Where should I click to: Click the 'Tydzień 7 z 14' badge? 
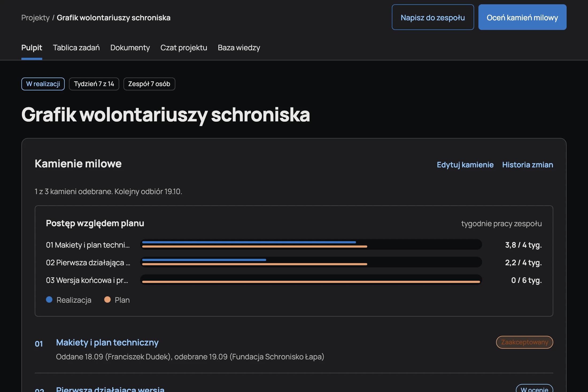(94, 84)
